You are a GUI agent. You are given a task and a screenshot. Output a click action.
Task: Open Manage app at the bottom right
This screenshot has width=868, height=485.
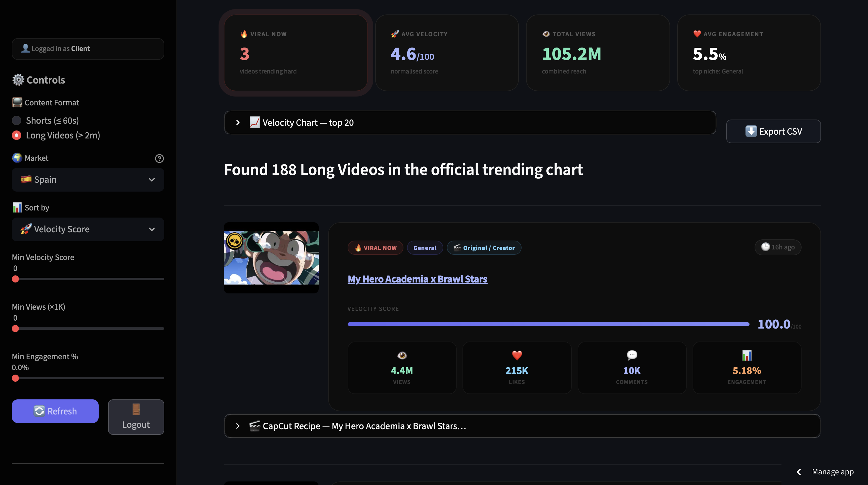pyautogui.click(x=832, y=471)
